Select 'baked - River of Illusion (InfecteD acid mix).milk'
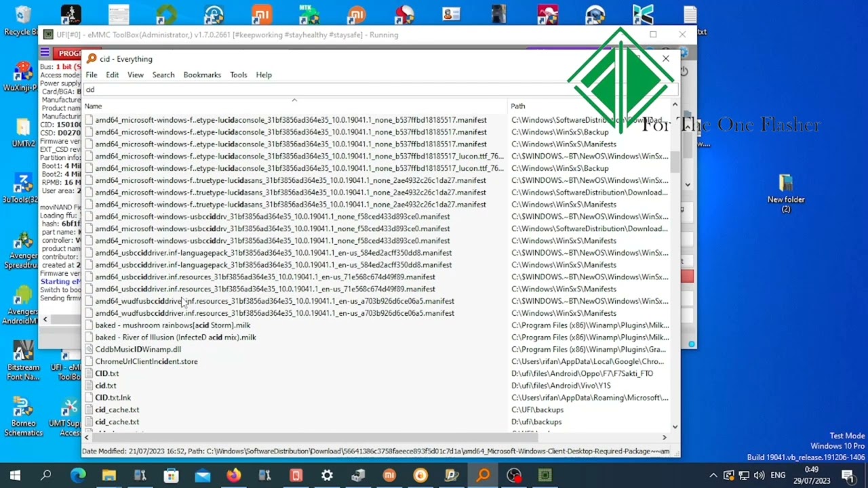 (176, 337)
